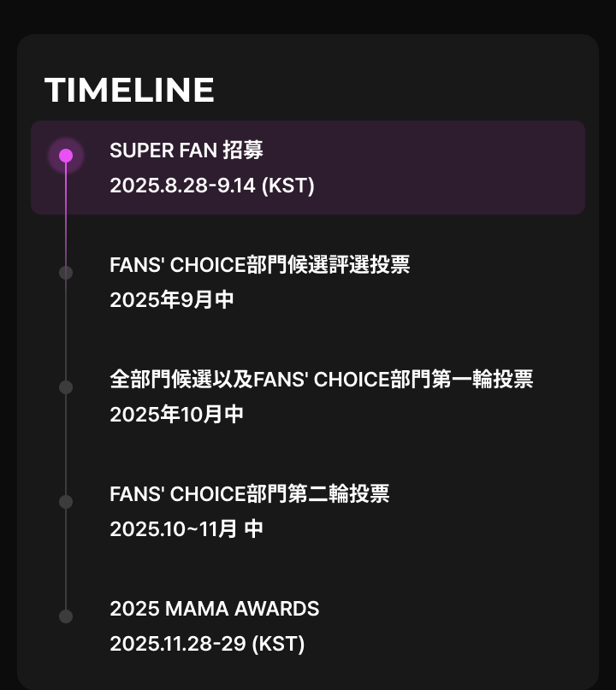Image resolution: width=616 pixels, height=690 pixels.
Task: Click the gray line above the MAMA AWARDS dot
Action: point(66,559)
